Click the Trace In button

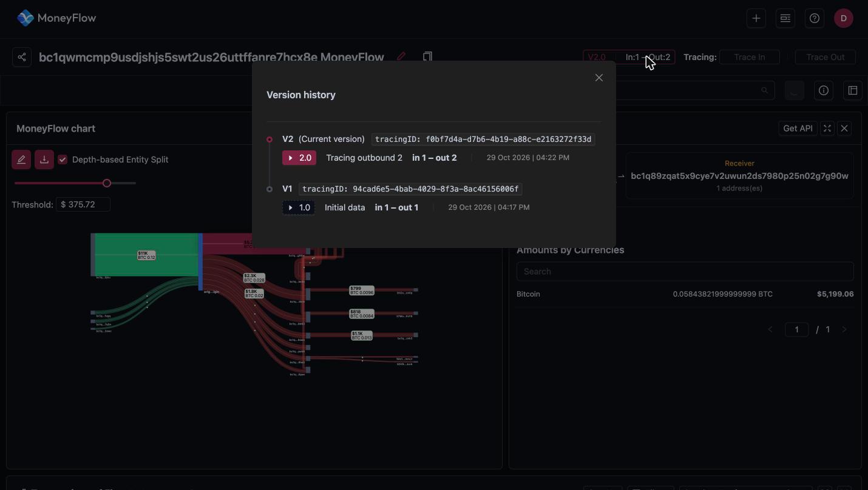749,57
